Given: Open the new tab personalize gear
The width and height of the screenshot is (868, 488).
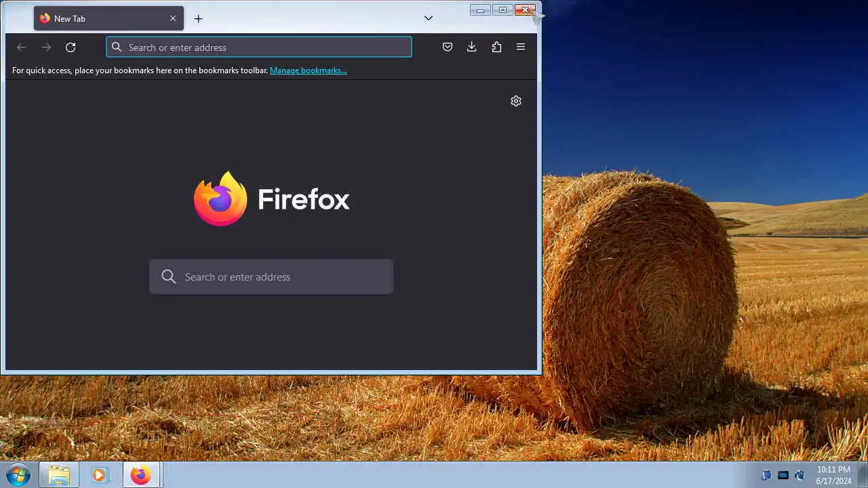Looking at the screenshot, I should point(516,101).
